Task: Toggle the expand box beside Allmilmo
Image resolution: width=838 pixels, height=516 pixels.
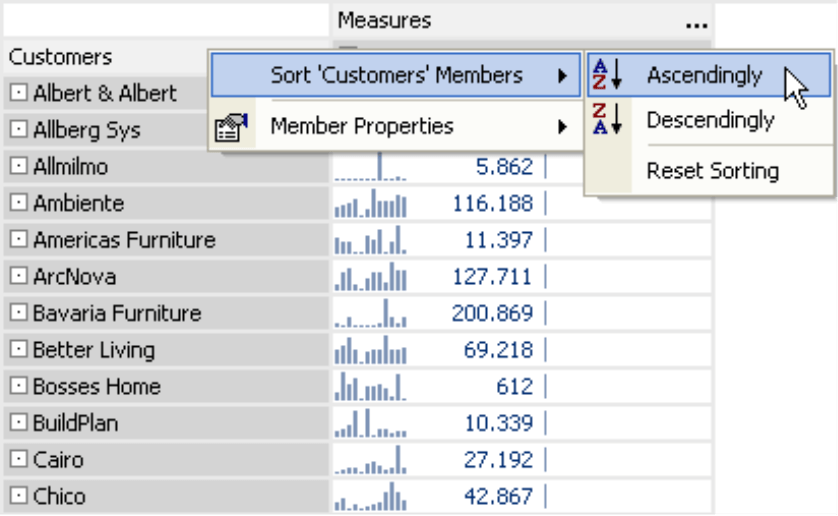Action: tap(18, 167)
